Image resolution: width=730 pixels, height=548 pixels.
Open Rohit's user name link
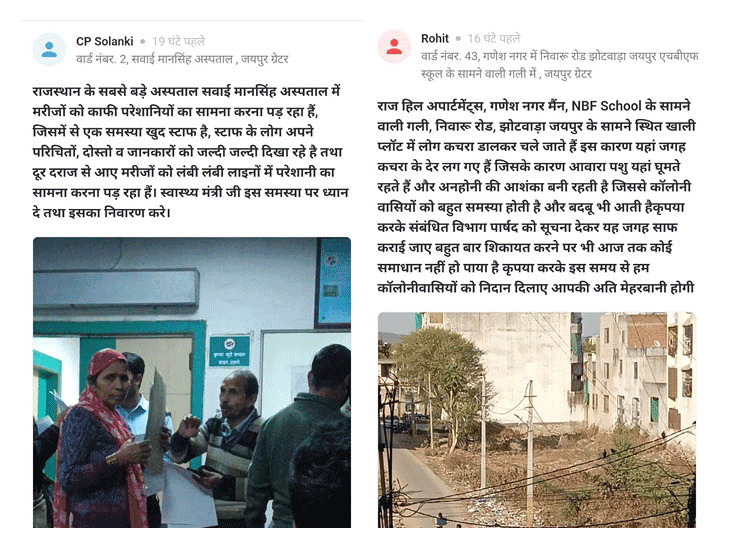click(435, 39)
